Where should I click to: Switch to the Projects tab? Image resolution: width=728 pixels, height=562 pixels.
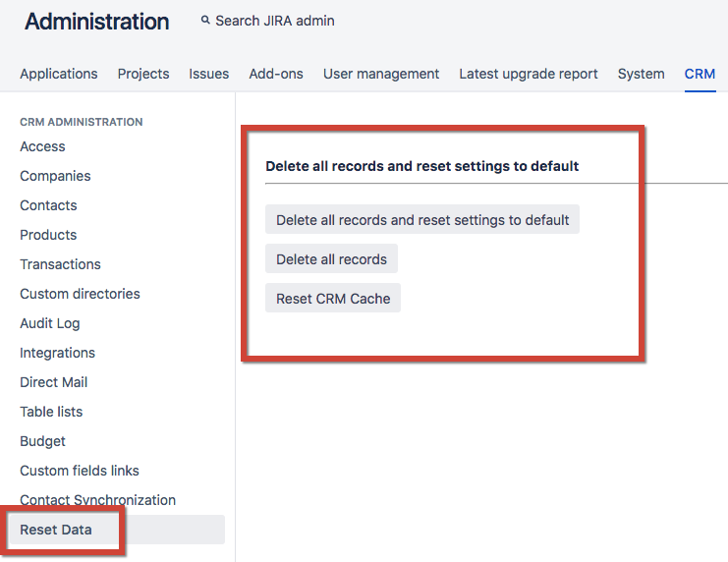(143, 74)
